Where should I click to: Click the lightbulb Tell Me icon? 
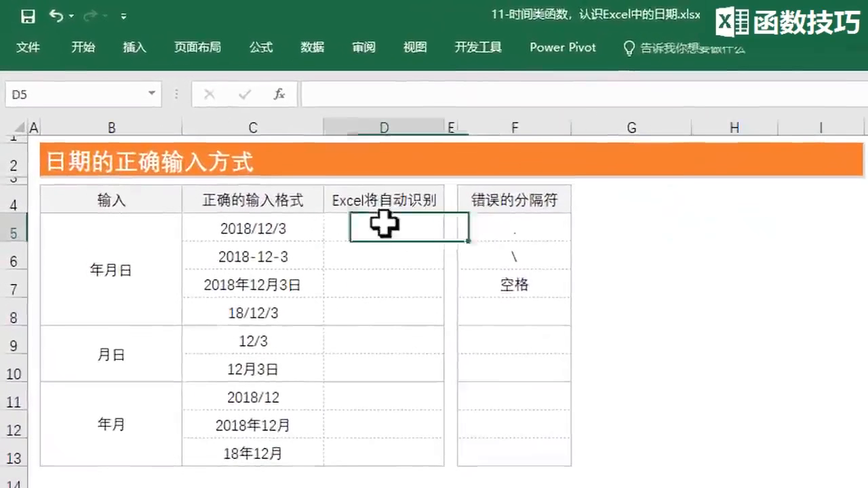click(x=629, y=47)
